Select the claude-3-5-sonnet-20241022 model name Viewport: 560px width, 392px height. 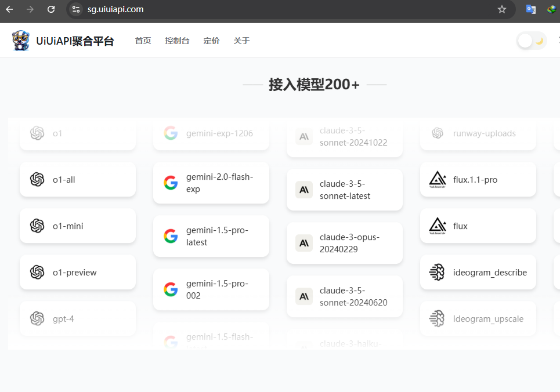353,136
